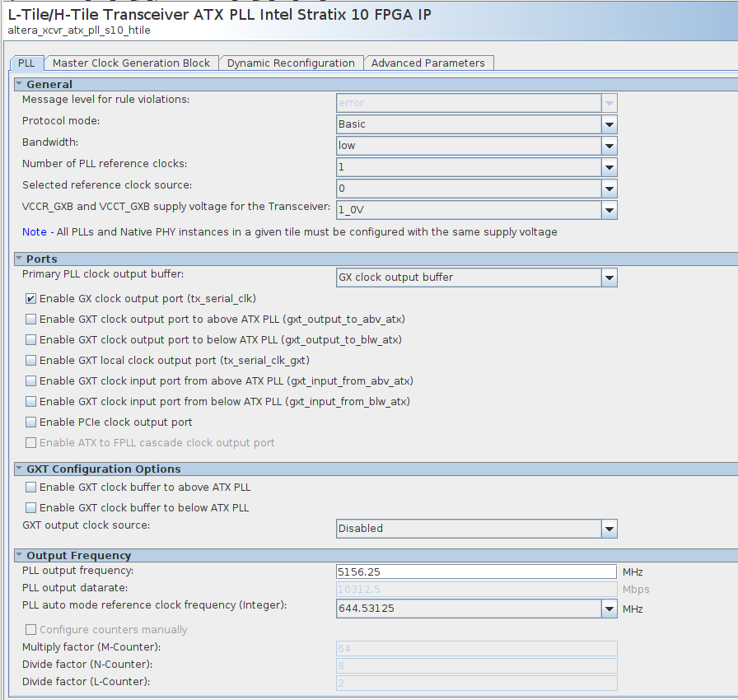This screenshot has width=738, height=700.
Task: Enable GXT local clock output port
Action: point(30,361)
